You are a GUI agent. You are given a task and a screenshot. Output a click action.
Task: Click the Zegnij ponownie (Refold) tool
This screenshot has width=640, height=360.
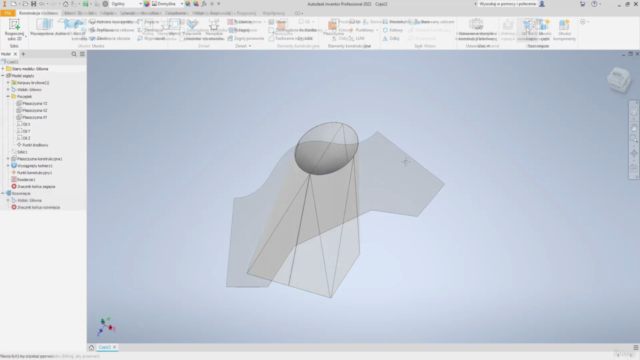[x=246, y=38]
